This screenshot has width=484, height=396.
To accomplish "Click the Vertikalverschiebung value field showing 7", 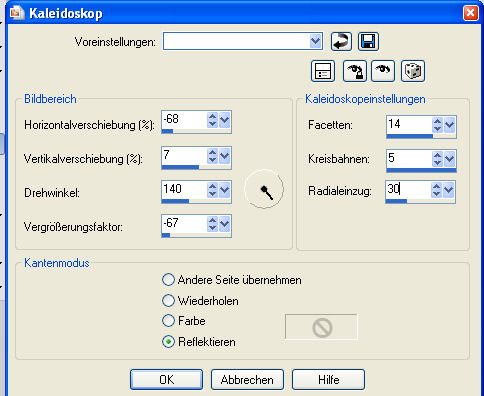I will coord(184,155).
